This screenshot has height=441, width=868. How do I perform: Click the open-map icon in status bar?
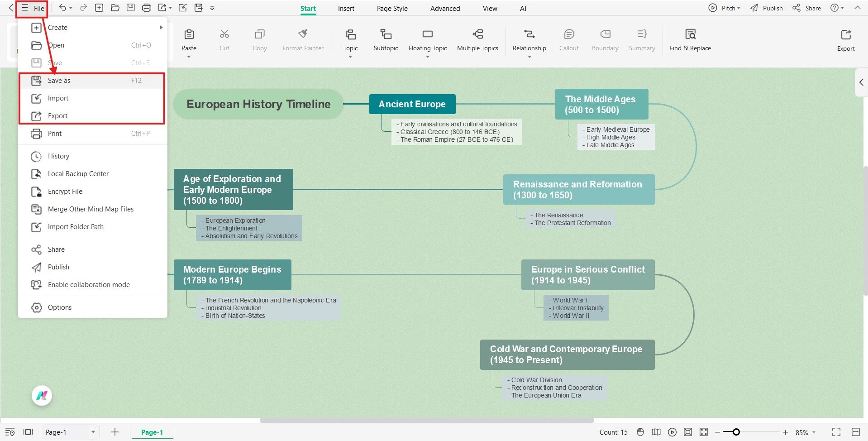tap(656, 432)
